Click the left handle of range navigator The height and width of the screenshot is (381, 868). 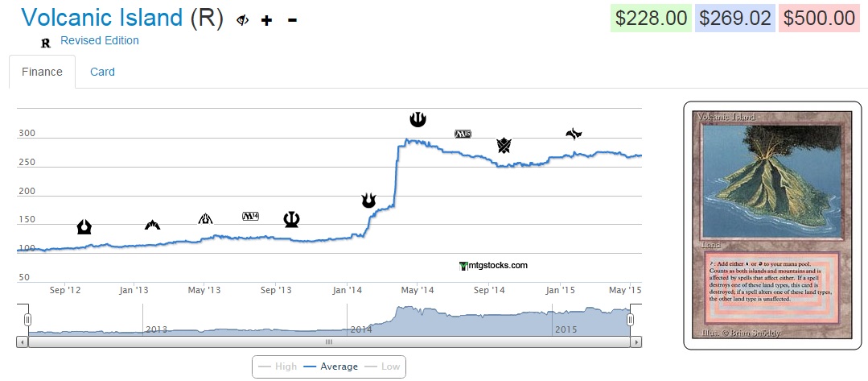point(27,320)
